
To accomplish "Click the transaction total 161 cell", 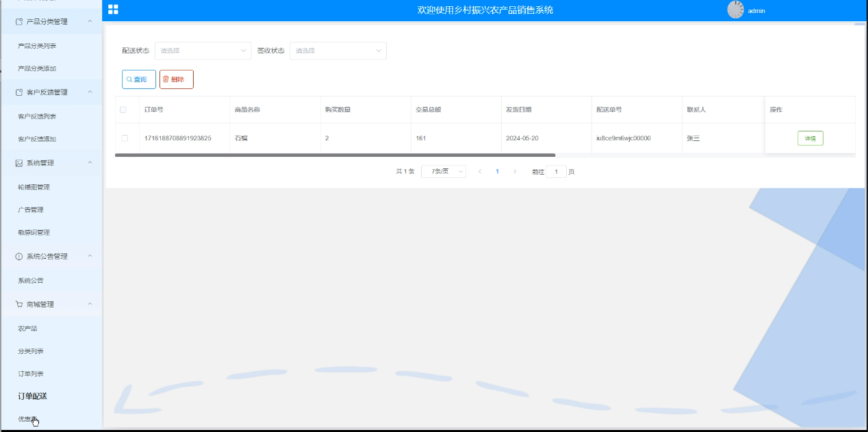I will [421, 138].
